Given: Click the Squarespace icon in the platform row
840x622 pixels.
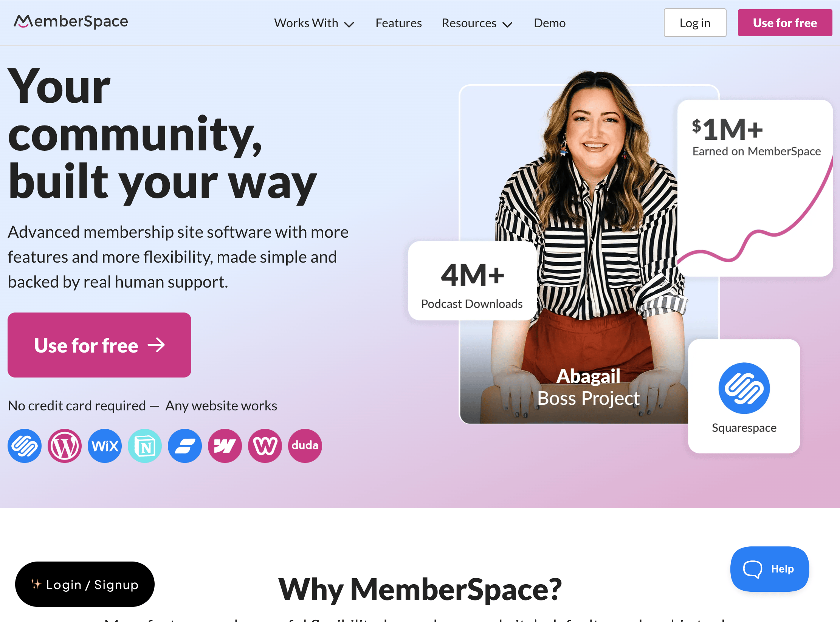Looking at the screenshot, I should pyautogui.click(x=25, y=446).
